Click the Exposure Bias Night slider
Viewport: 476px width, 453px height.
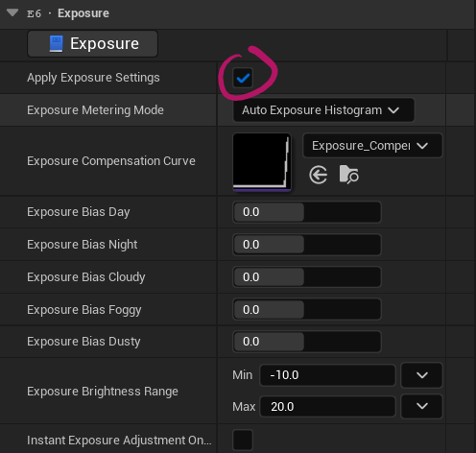point(307,245)
